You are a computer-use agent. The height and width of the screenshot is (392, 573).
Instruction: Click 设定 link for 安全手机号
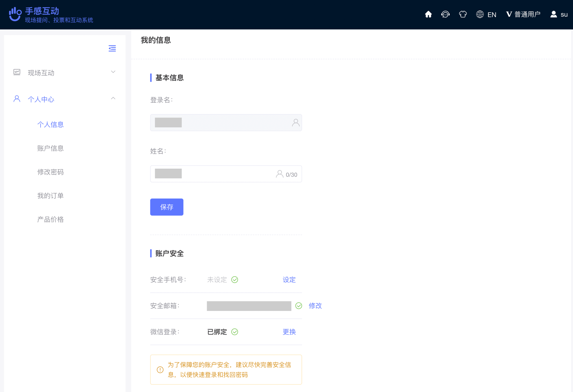pos(289,280)
